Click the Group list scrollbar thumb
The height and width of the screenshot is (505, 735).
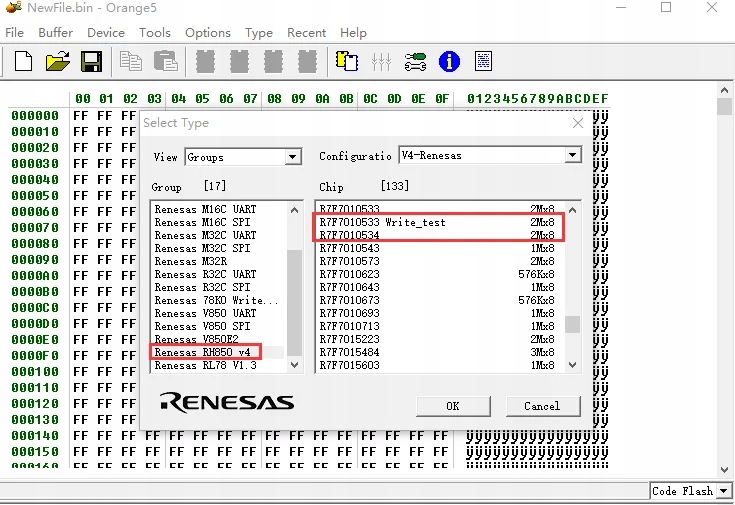tap(294, 303)
